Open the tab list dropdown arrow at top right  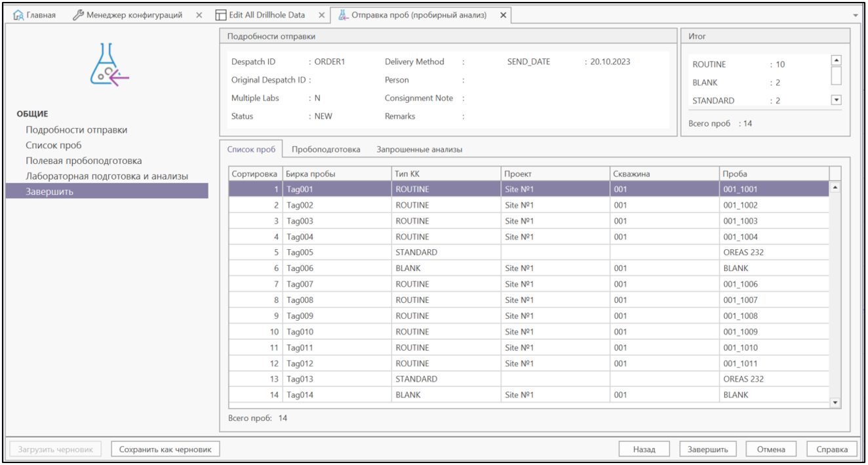click(x=855, y=15)
